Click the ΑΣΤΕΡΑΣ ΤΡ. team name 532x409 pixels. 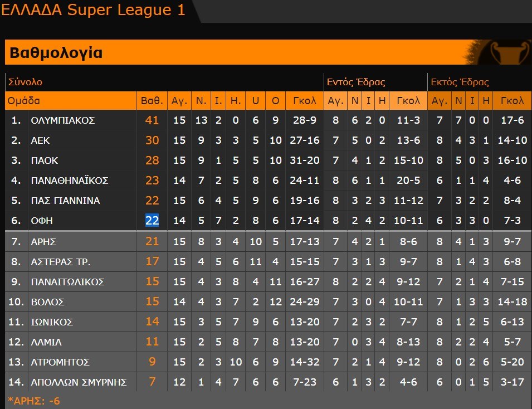click(x=61, y=262)
